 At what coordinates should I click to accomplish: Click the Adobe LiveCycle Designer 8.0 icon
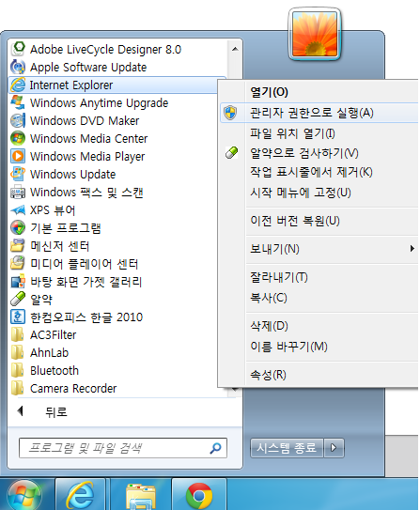click(18, 49)
